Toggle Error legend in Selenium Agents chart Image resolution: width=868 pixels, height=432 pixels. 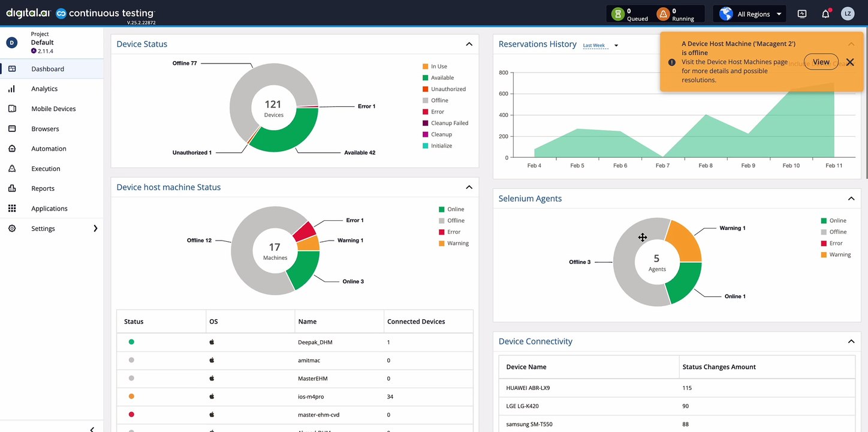(832, 244)
